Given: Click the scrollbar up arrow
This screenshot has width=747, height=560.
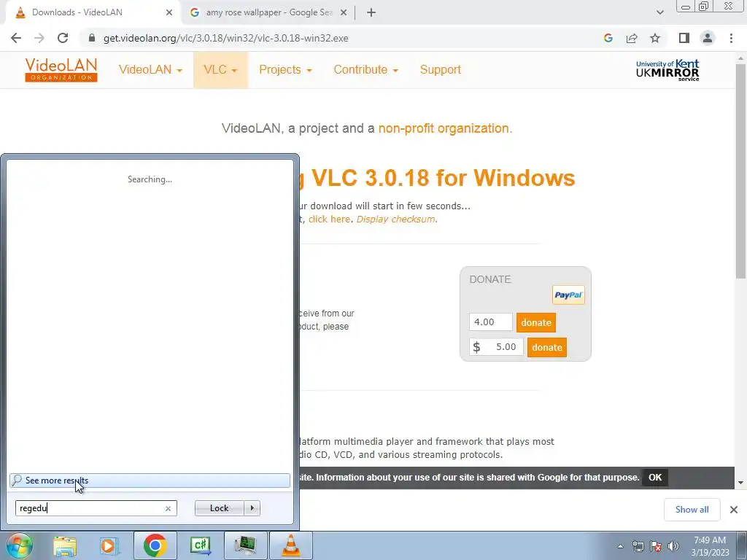Looking at the screenshot, I should click(740, 58).
